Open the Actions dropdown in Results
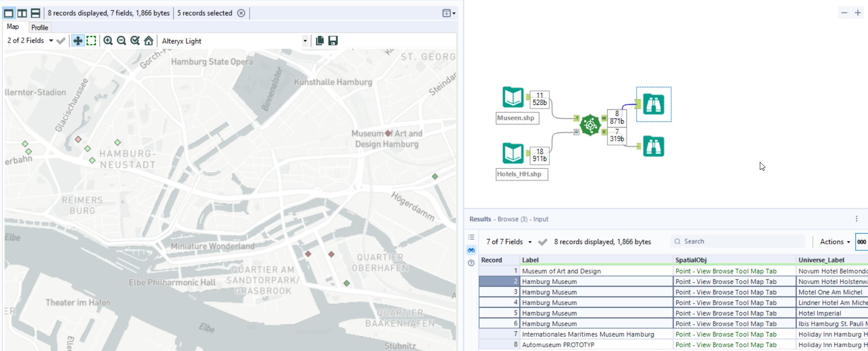Viewport: 868px width, 351px height. 835,241
